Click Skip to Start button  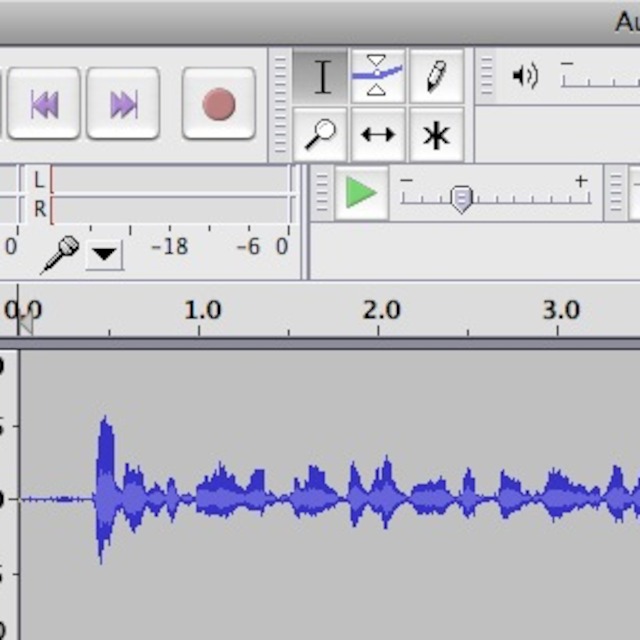click(x=44, y=104)
